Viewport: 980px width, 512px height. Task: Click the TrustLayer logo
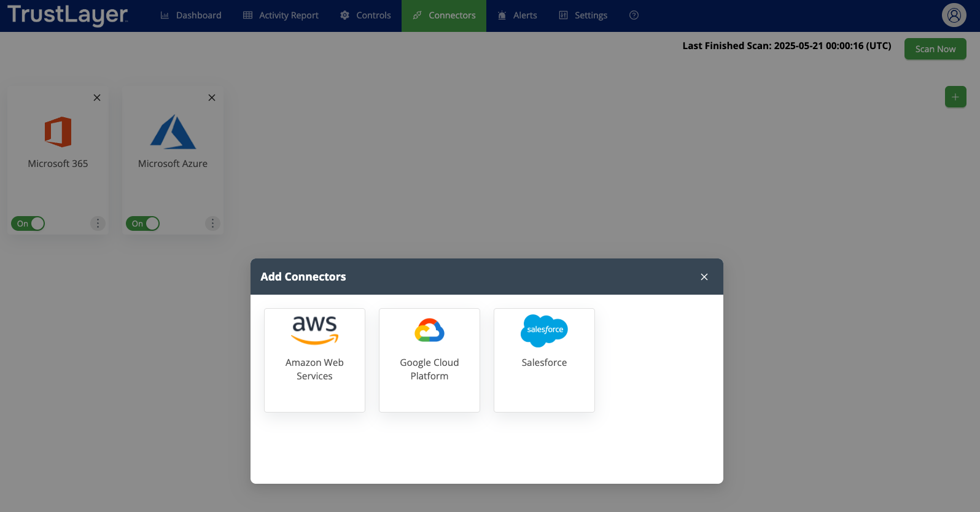tap(68, 15)
